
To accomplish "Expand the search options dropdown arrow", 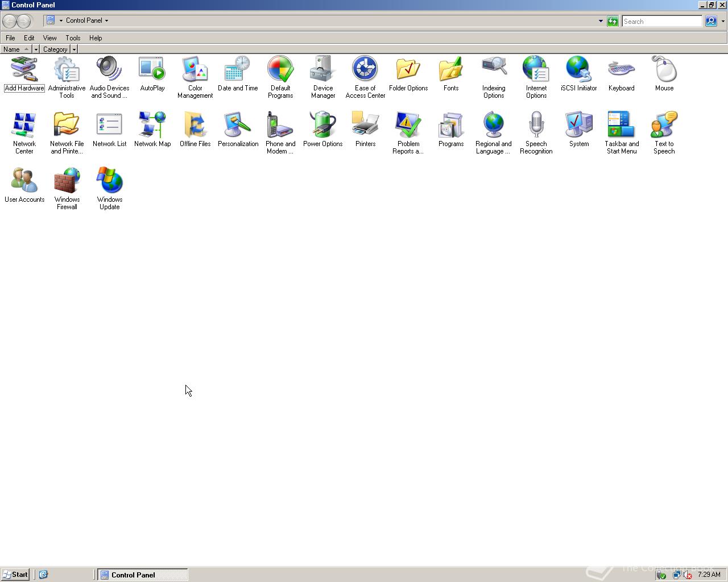I will point(723,21).
